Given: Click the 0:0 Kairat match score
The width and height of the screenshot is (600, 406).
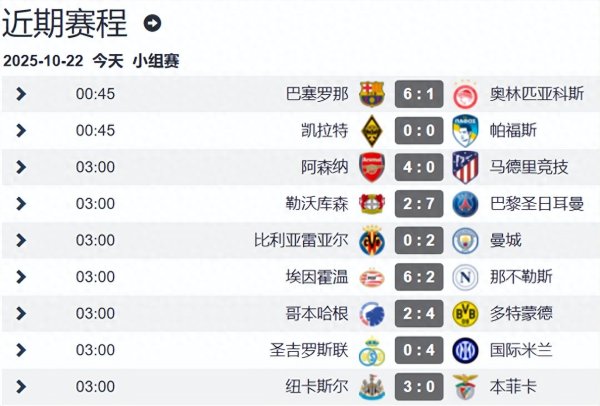Looking at the screenshot, I should (x=418, y=131).
